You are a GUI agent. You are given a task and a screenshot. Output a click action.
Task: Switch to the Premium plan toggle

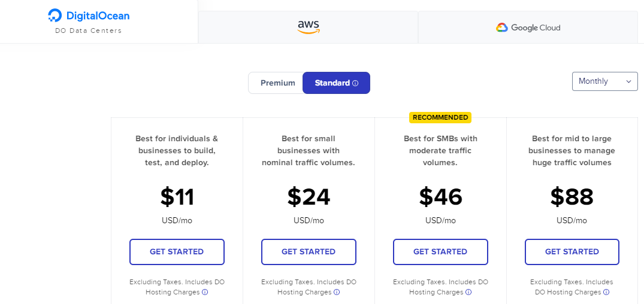click(x=277, y=83)
